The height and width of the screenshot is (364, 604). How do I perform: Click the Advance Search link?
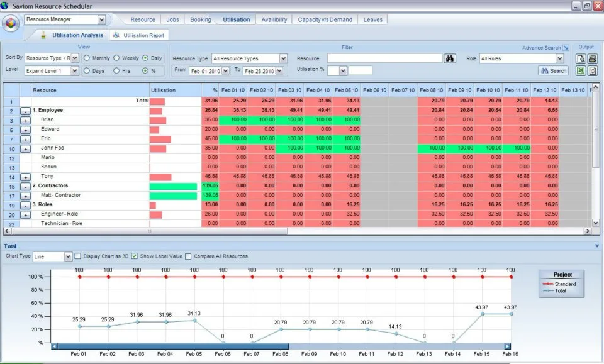point(541,48)
